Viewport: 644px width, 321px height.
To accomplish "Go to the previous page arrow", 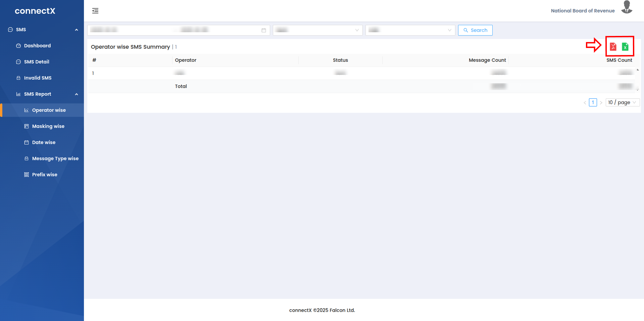I will click(x=585, y=103).
